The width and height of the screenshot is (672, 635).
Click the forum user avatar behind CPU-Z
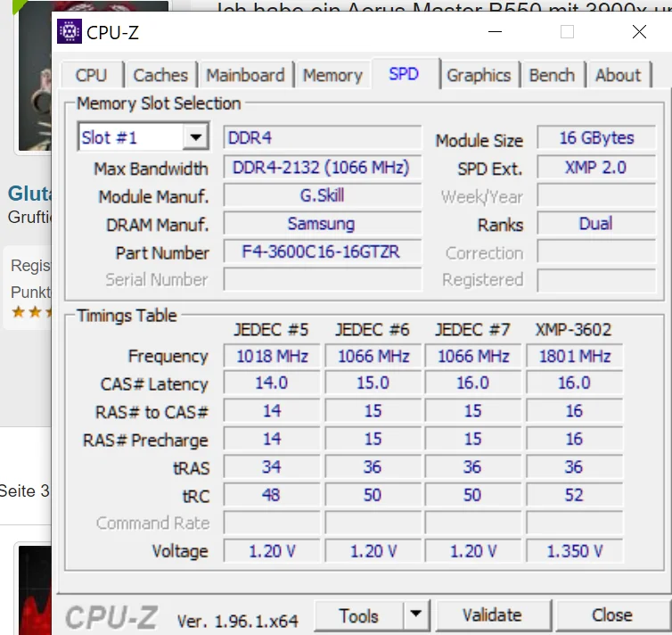(34, 77)
